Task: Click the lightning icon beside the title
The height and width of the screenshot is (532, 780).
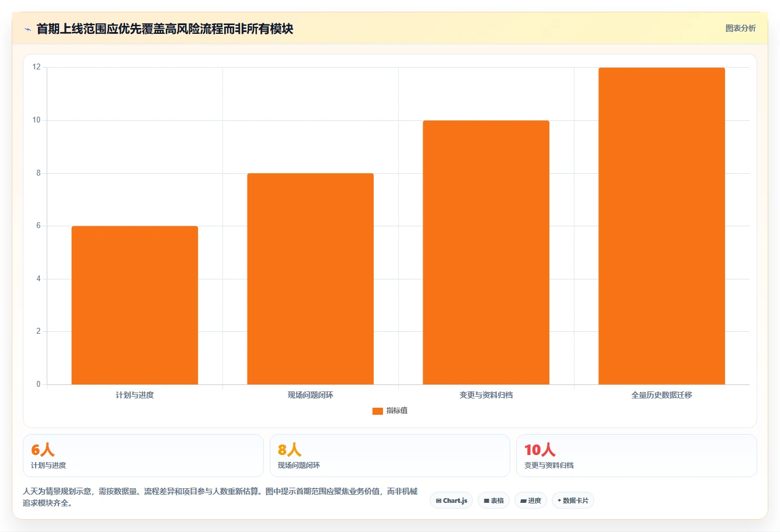Action: click(x=27, y=29)
